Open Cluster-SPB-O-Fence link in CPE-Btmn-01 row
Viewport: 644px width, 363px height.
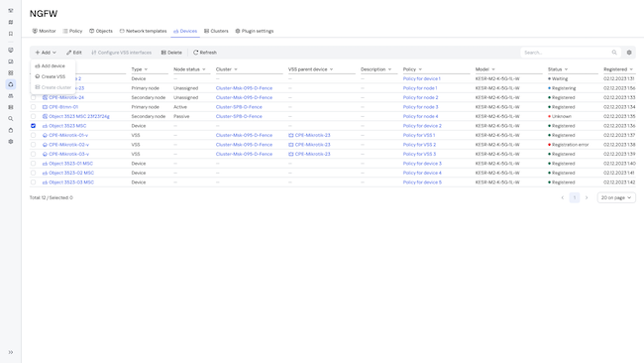[x=239, y=107]
